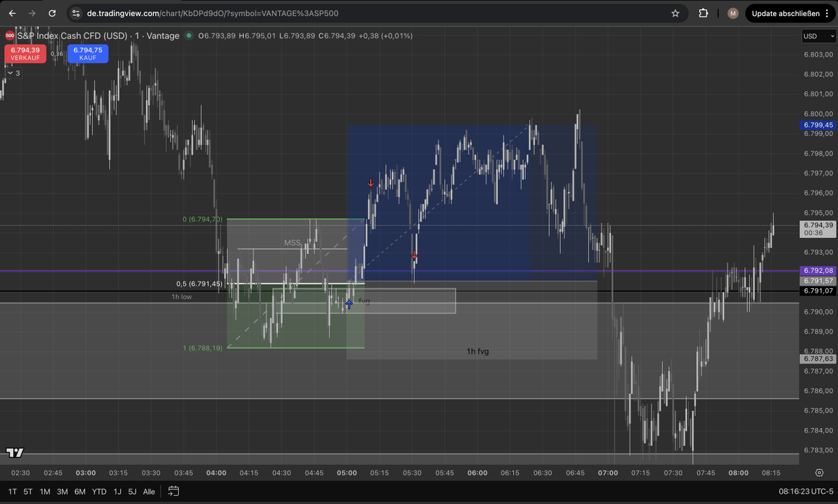Select the 1J date range
This screenshot has height=504, width=838.
[118, 491]
